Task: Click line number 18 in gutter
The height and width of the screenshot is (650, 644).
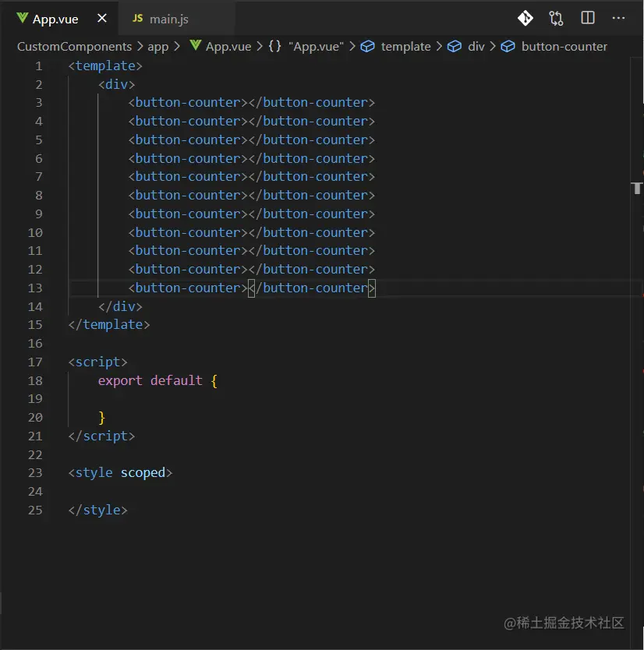Action: point(35,380)
